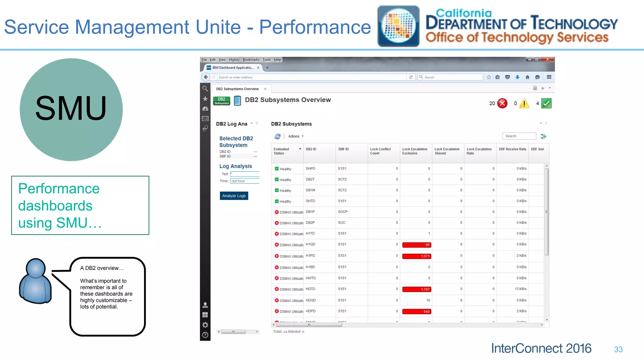Open the browser hamburger menu
Image resolution: width=644 pixels, height=362 pixels.
click(549, 77)
